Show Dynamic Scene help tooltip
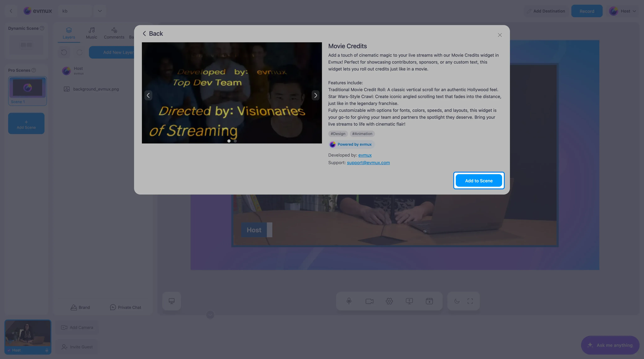Image resolution: width=644 pixels, height=359 pixels. click(x=42, y=28)
